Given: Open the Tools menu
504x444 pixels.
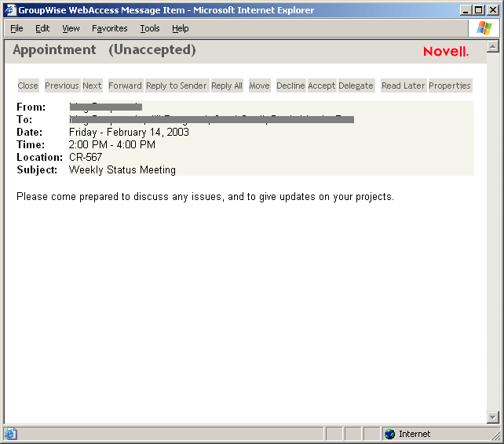Looking at the screenshot, I should pyautogui.click(x=150, y=28).
